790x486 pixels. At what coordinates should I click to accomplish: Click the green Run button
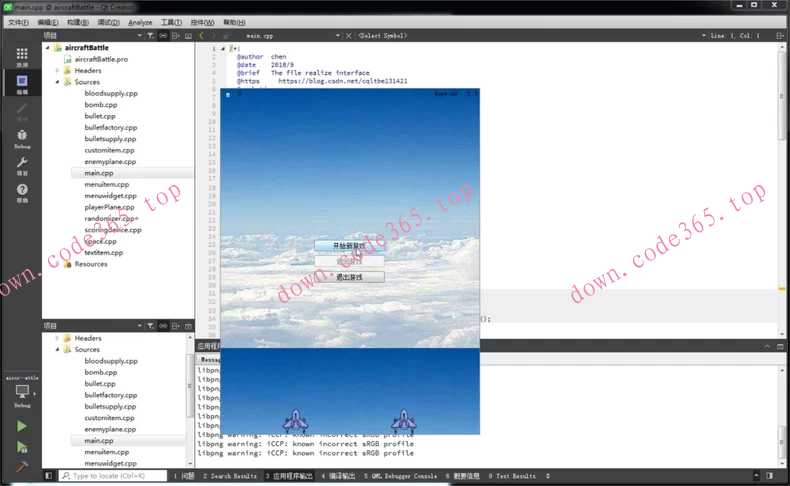click(21, 426)
